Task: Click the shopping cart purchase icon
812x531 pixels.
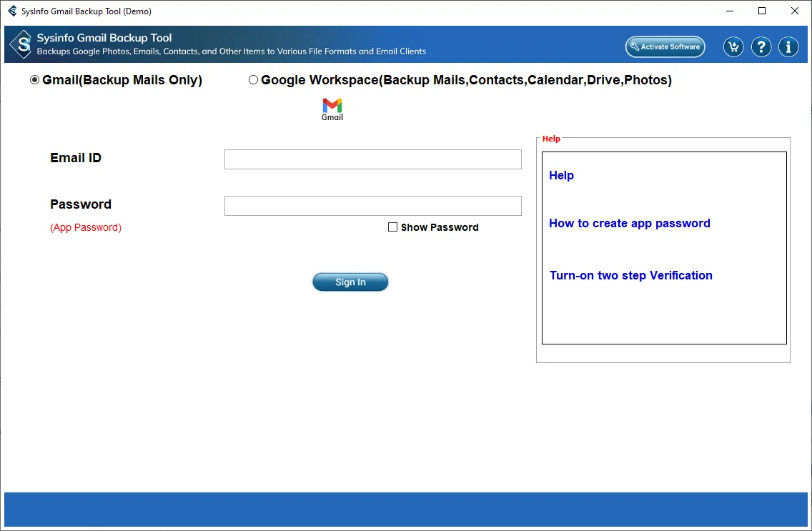Action: [733, 47]
